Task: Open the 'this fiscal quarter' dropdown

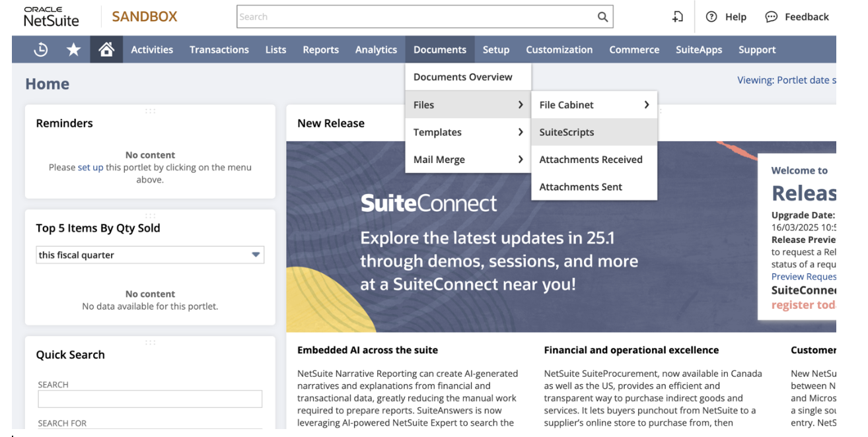Action: [151, 255]
